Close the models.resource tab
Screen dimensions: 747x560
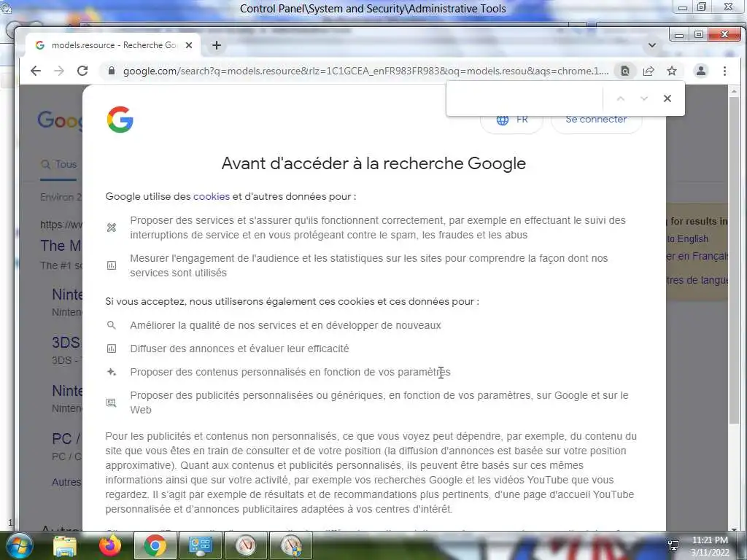coord(189,45)
